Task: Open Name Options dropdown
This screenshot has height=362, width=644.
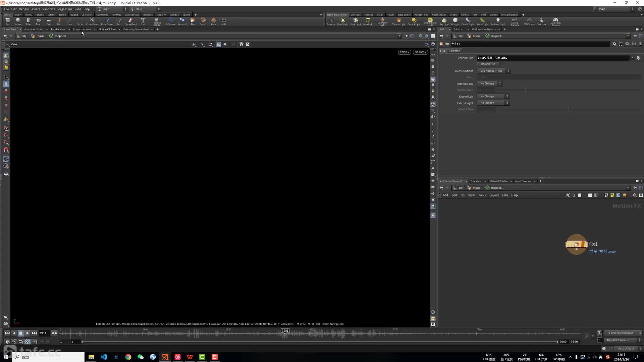Action: click(x=493, y=71)
